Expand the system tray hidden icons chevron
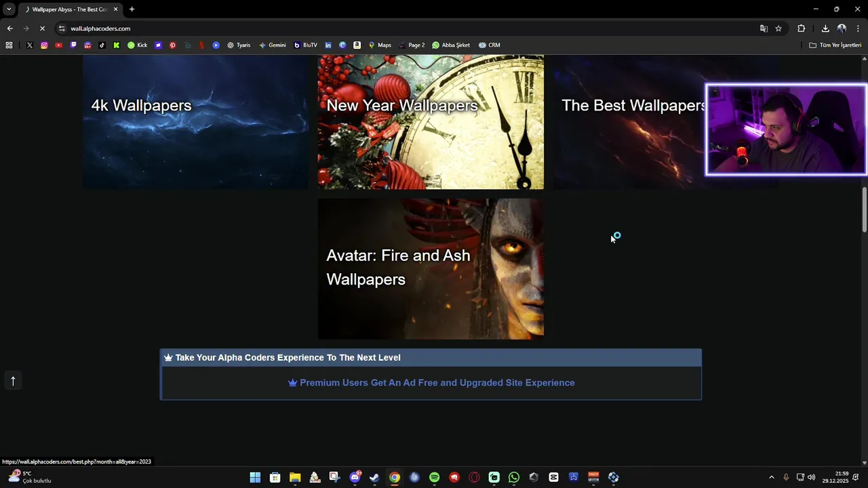 click(x=771, y=477)
